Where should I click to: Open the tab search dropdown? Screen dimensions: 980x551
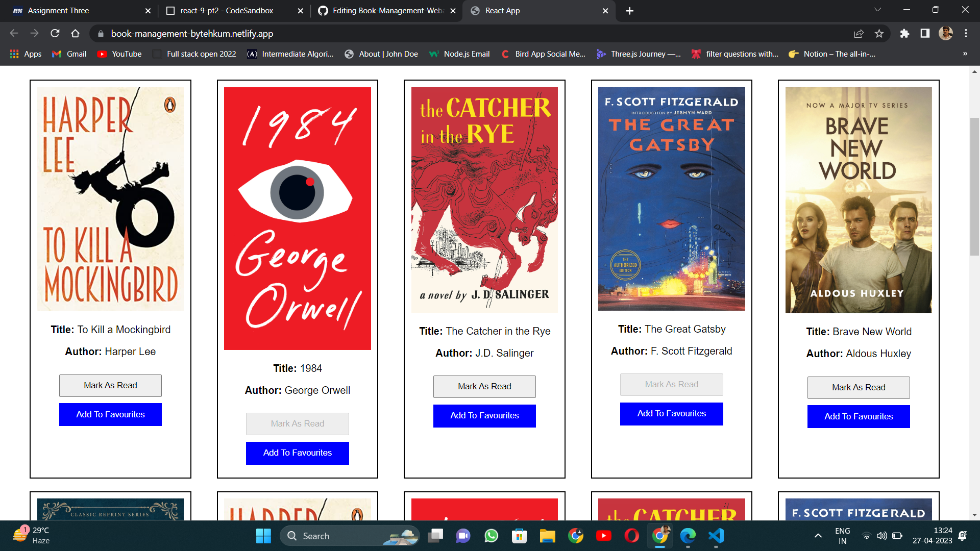point(877,9)
